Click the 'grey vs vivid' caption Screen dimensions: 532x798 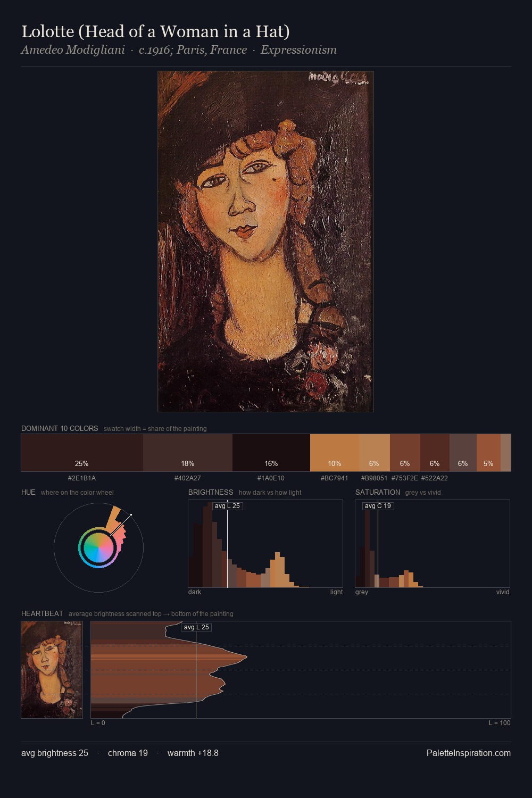pyautogui.click(x=423, y=493)
